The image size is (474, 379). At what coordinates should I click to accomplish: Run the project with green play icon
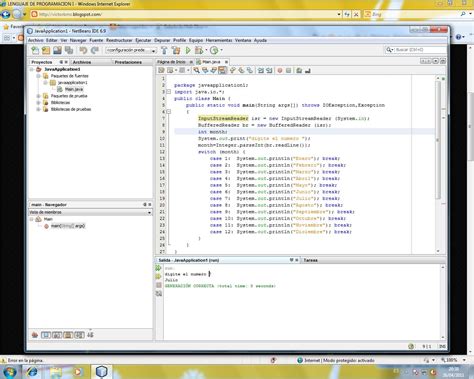[188, 50]
